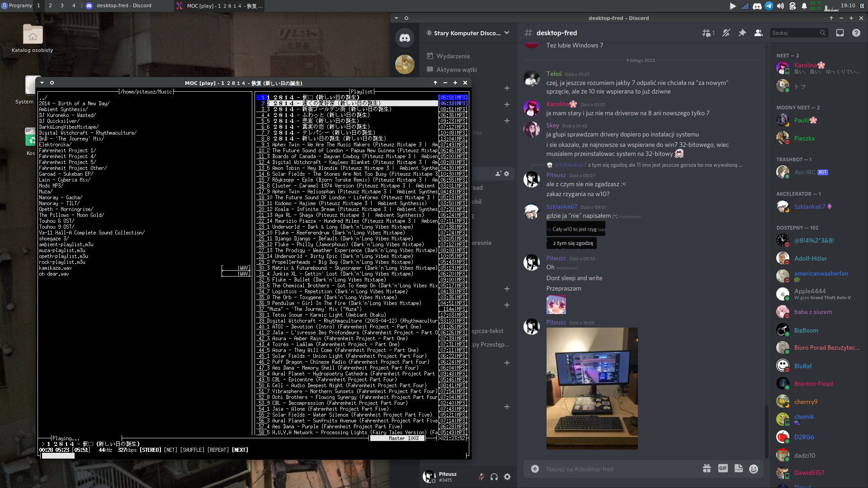Click Tełoś username in chat message

[x=554, y=74]
